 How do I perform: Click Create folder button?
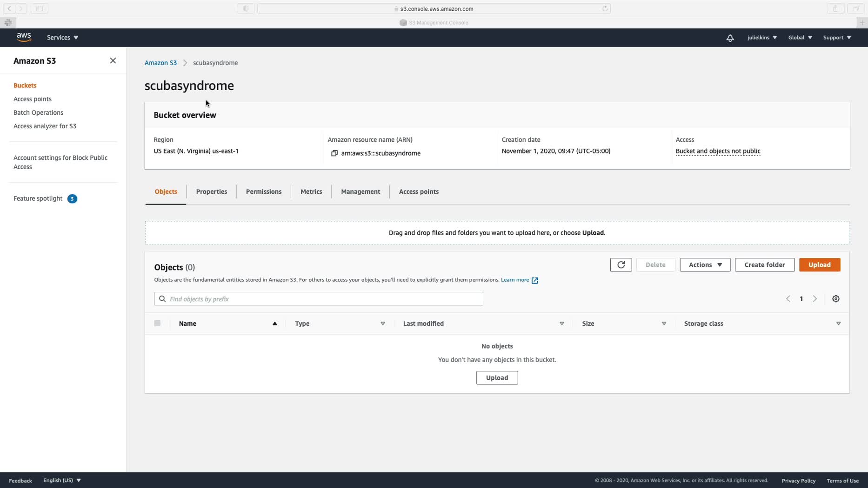765,265
